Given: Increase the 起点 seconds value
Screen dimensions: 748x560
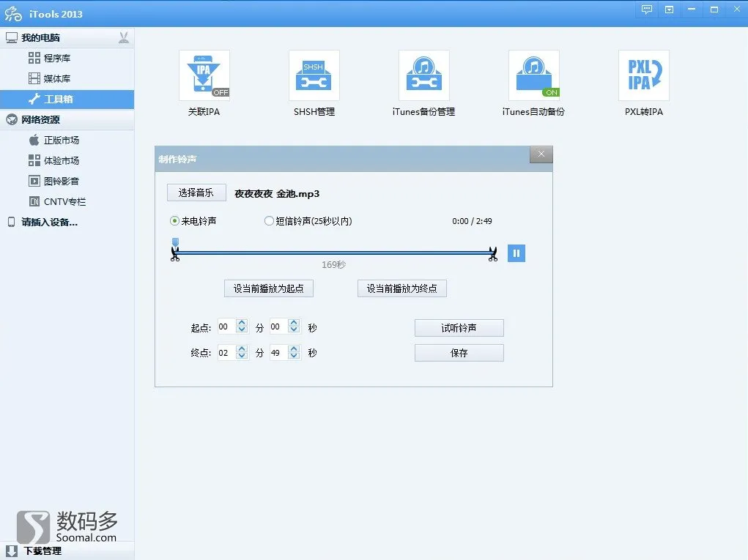Looking at the screenshot, I should click(294, 323).
